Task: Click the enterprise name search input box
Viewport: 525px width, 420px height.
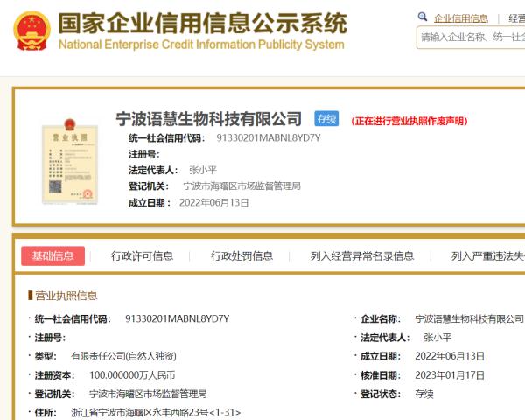Action: tap(471, 37)
